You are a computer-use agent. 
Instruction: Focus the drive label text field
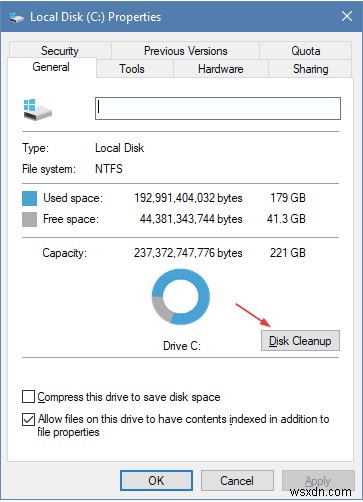218,108
